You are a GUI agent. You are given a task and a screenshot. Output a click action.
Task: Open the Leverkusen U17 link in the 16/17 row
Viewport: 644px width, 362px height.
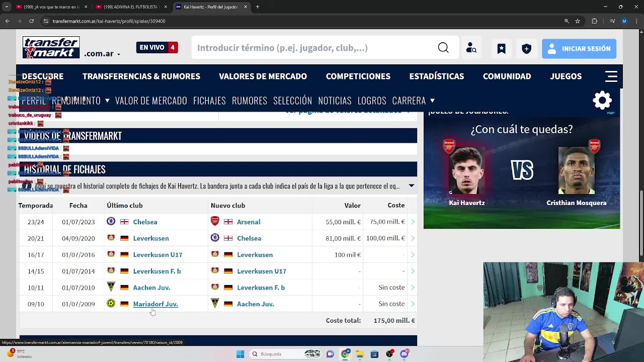[x=157, y=254]
